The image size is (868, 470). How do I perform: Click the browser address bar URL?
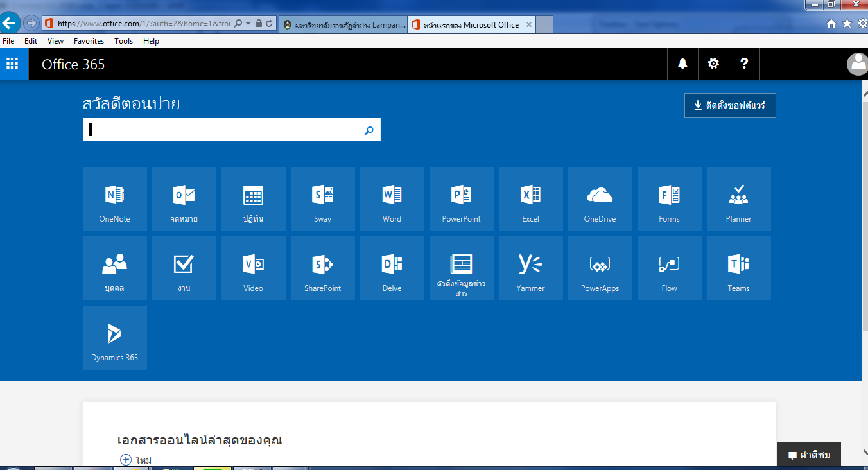pyautogui.click(x=143, y=23)
